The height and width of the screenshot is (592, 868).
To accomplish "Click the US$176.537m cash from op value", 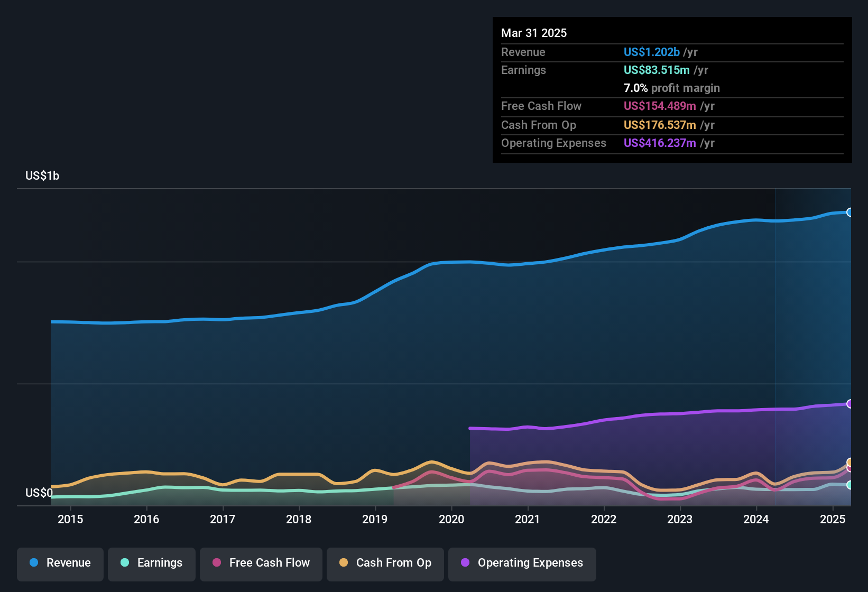I will 660,125.
